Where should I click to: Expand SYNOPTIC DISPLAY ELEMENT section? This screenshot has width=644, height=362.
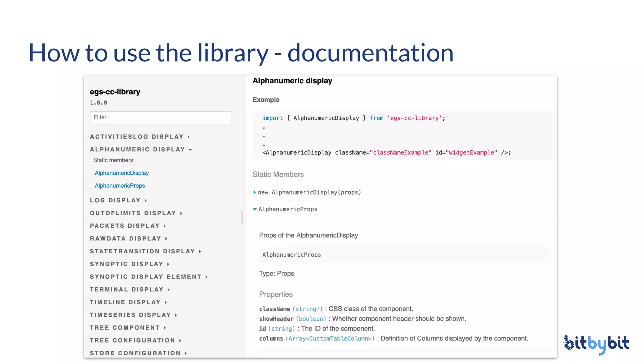(149, 277)
